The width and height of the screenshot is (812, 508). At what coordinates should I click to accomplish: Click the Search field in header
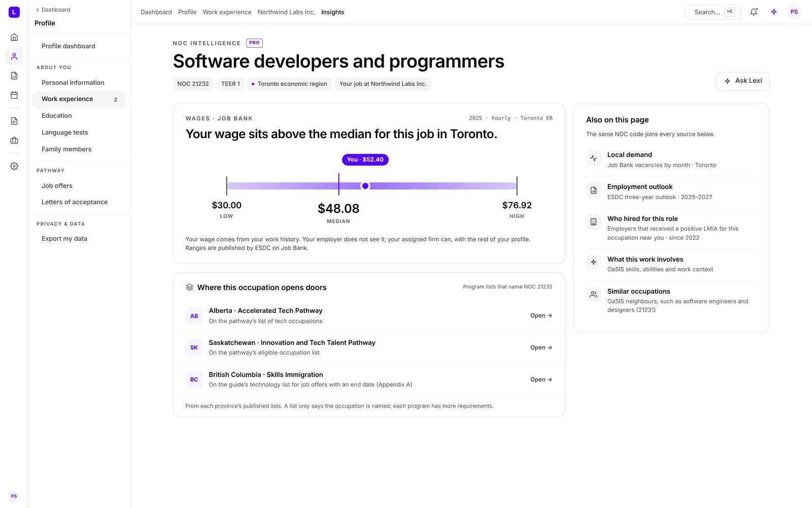coord(713,12)
